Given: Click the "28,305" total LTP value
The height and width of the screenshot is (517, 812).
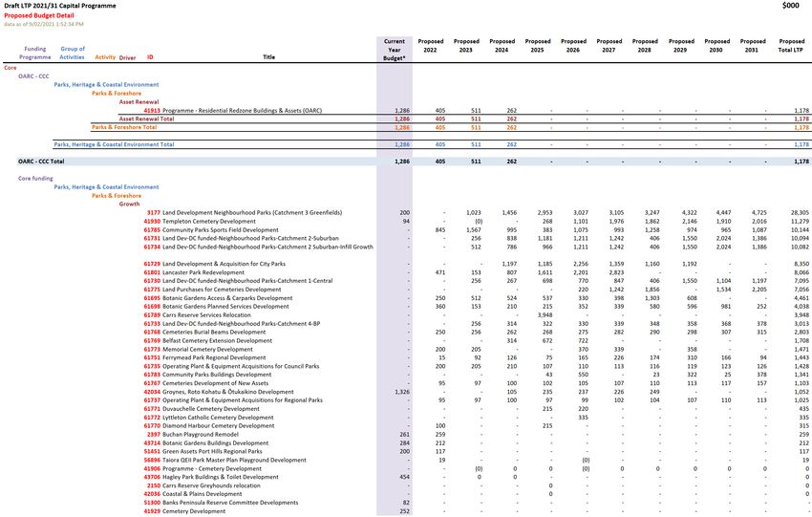Looking at the screenshot, I should click(800, 212).
